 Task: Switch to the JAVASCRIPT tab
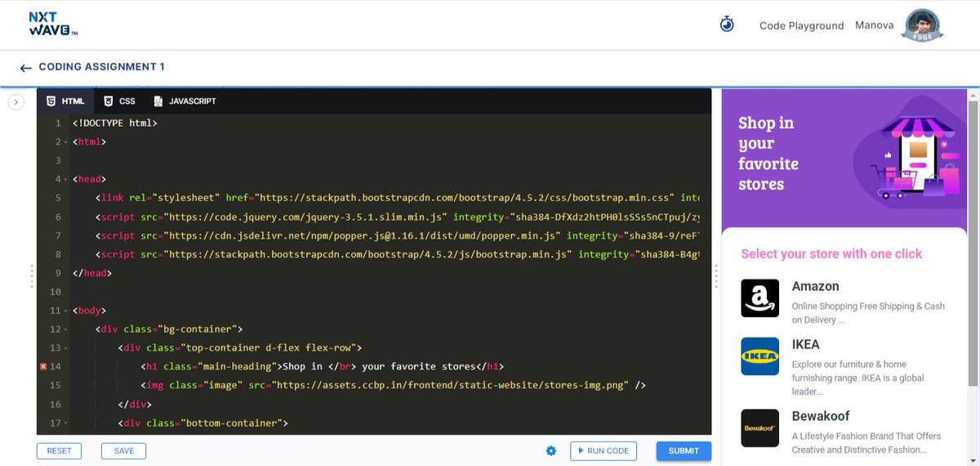185,101
